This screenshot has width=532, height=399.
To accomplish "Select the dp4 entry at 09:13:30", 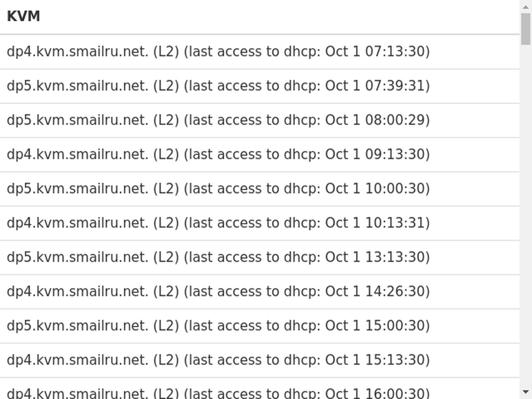I will (x=260, y=154).
